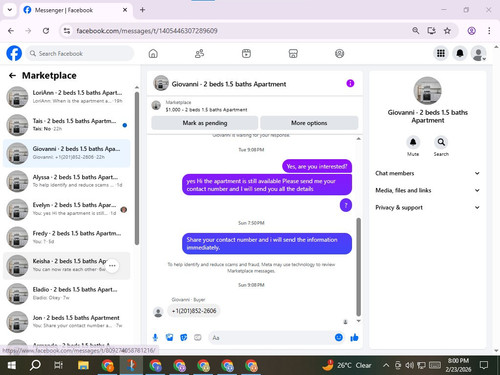Open the Marketplace storefront icon

pyautogui.click(x=293, y=53)
